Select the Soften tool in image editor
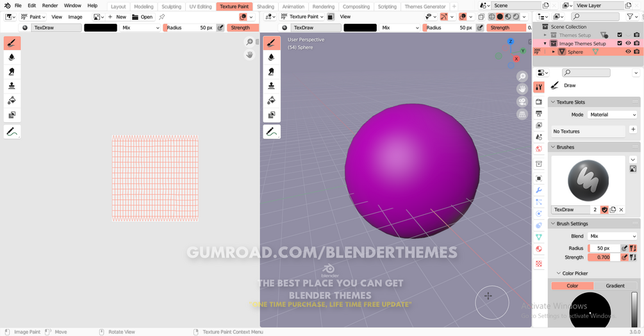 12,58
